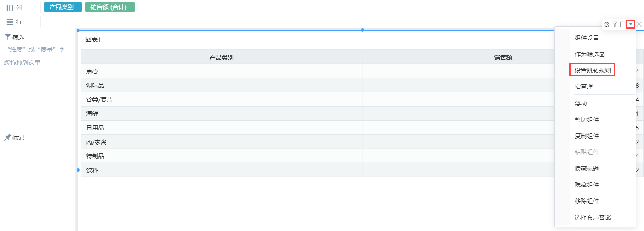Click the component filter funnel icon
The height and width of the screenshot is (231, 644).
(615, 25)
